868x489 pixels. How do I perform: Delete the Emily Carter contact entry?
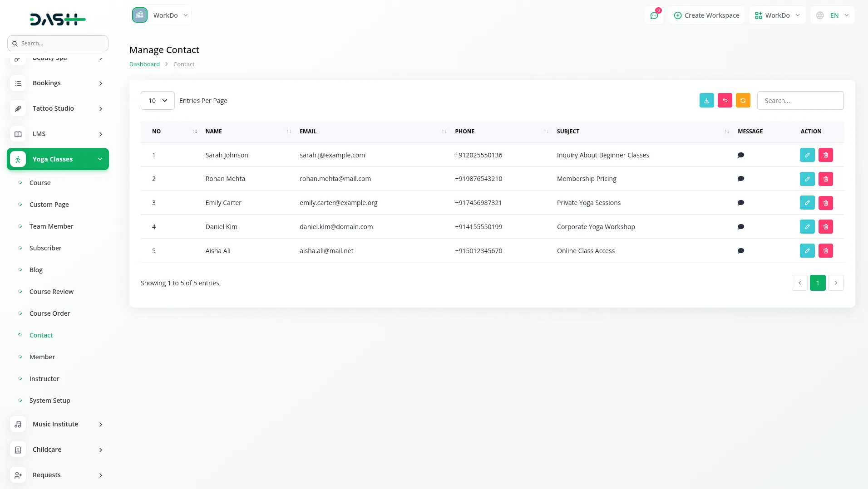click(x=825, y=203)
